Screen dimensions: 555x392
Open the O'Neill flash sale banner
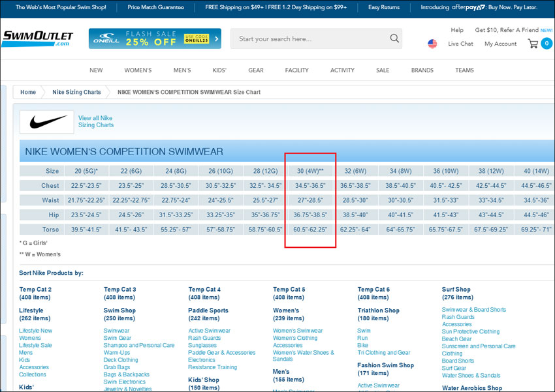point(155,38)
